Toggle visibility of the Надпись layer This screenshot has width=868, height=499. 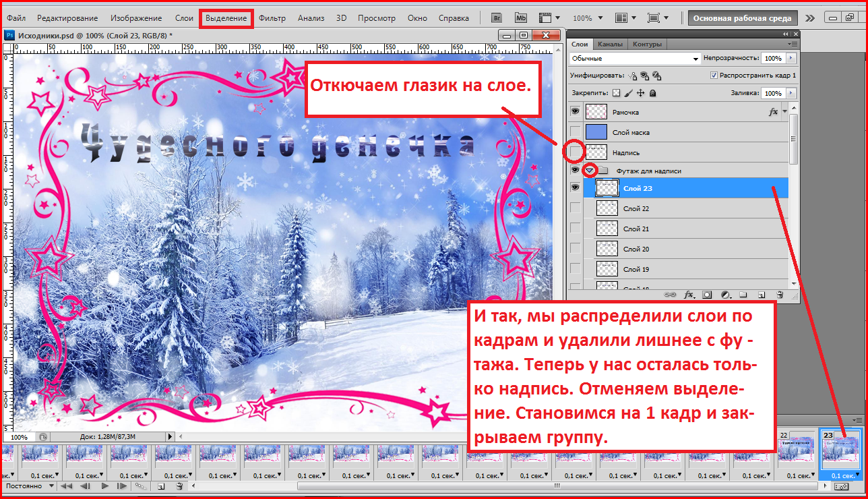[575, 152]
